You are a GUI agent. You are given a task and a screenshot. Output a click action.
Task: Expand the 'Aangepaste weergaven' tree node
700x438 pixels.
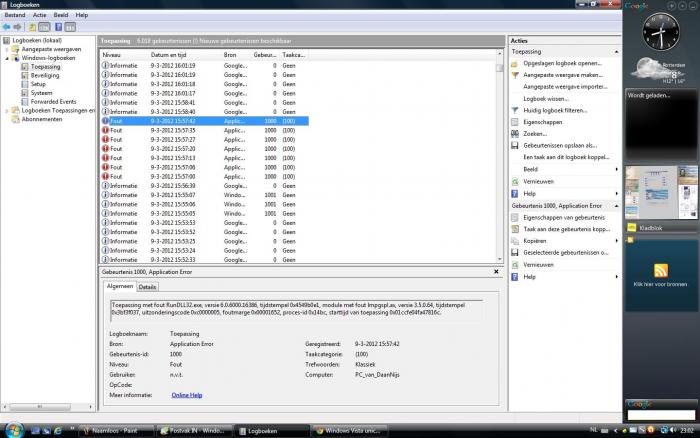tap(5, 49)
